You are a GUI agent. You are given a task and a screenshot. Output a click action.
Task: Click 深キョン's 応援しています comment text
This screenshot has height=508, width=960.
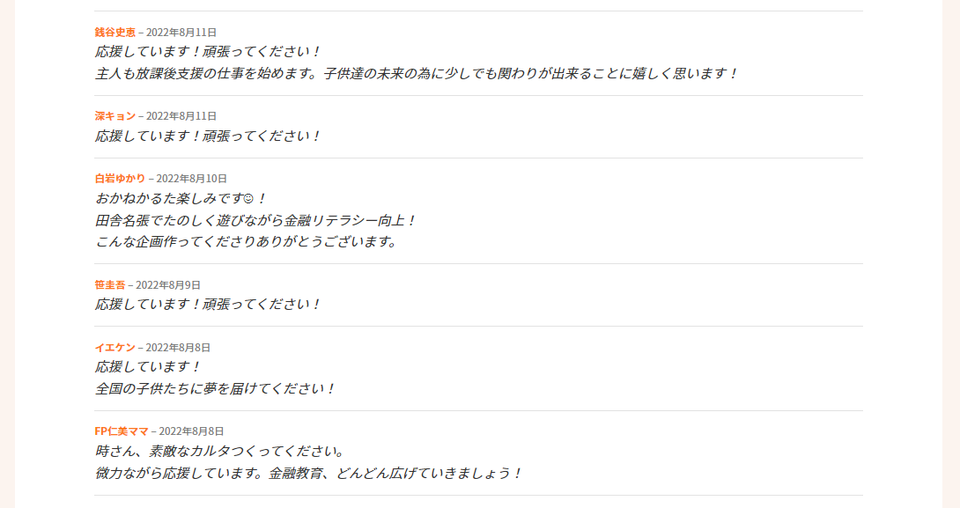208,136
